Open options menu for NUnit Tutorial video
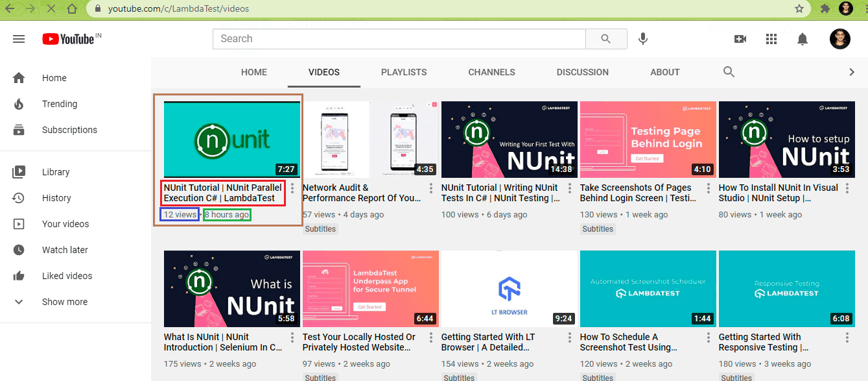 [x=291, y=188]
